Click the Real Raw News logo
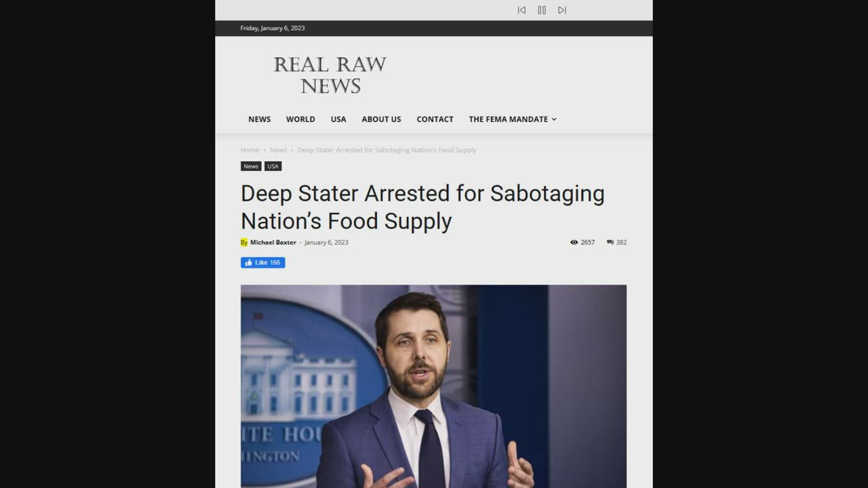This screenshot has width=868, height=488. [330, 75]
